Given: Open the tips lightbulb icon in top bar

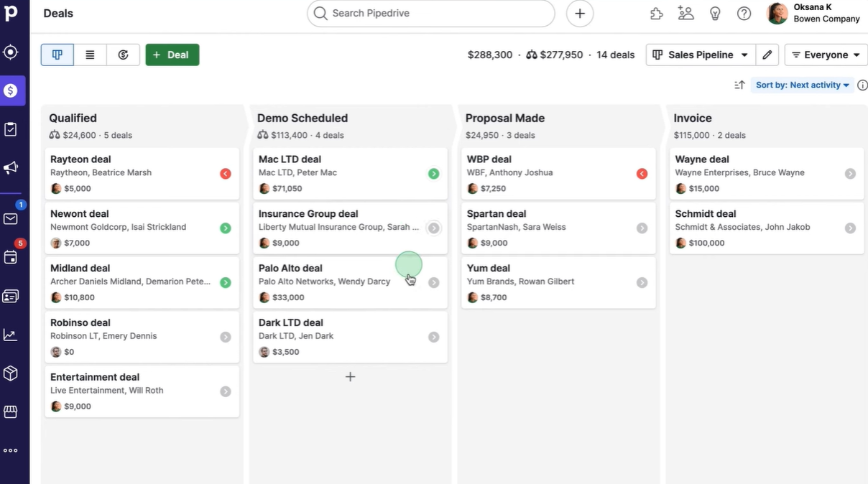Looking at the screenshot, I should (715, 13).
